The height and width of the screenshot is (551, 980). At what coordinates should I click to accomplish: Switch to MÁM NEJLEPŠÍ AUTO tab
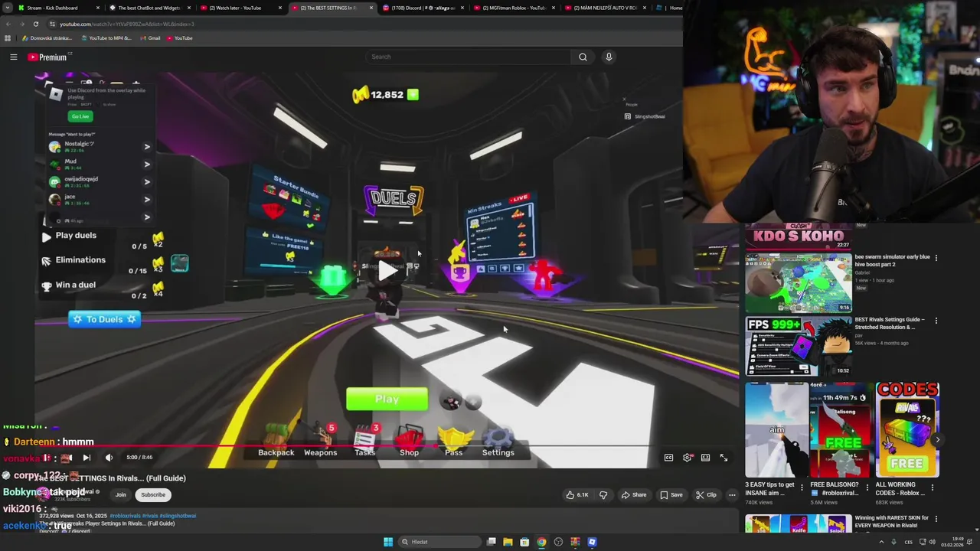coord(604,8)
